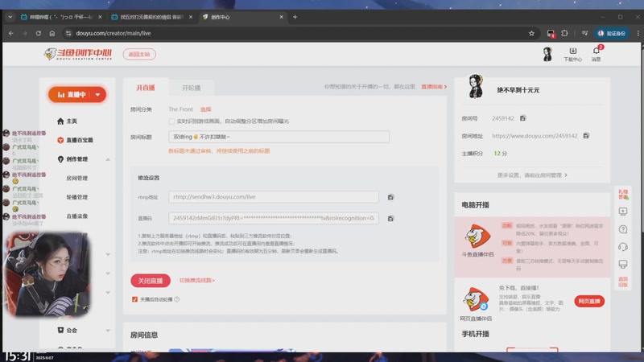This screenshot has height=362, width=644.
Task: Click the 直播码 stream key field
Action: tap(274, 218)
